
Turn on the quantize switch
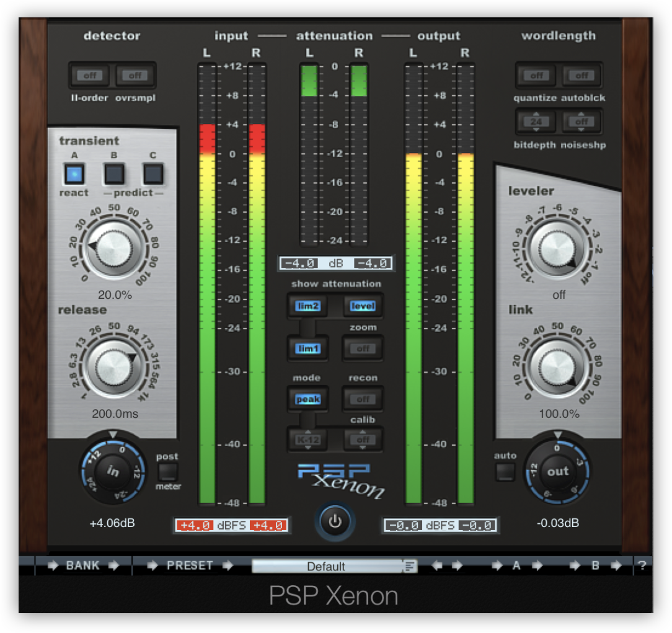[536, 76]
